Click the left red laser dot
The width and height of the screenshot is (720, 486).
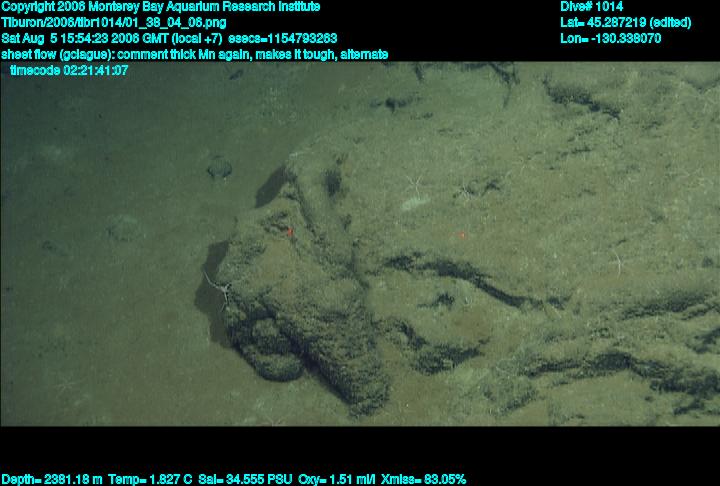pyautogui.click(x=290, y=231)
